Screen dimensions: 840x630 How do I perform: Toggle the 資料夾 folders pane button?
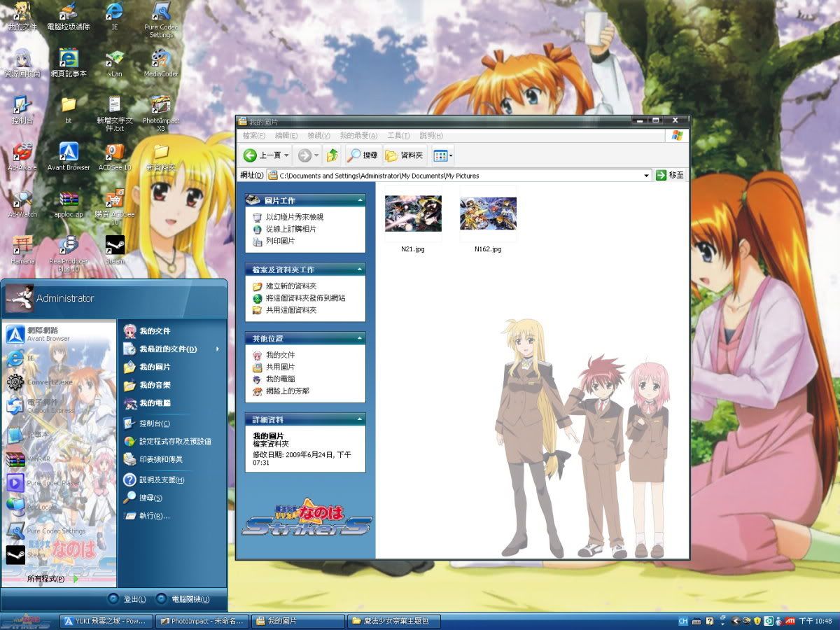point(405,155)
